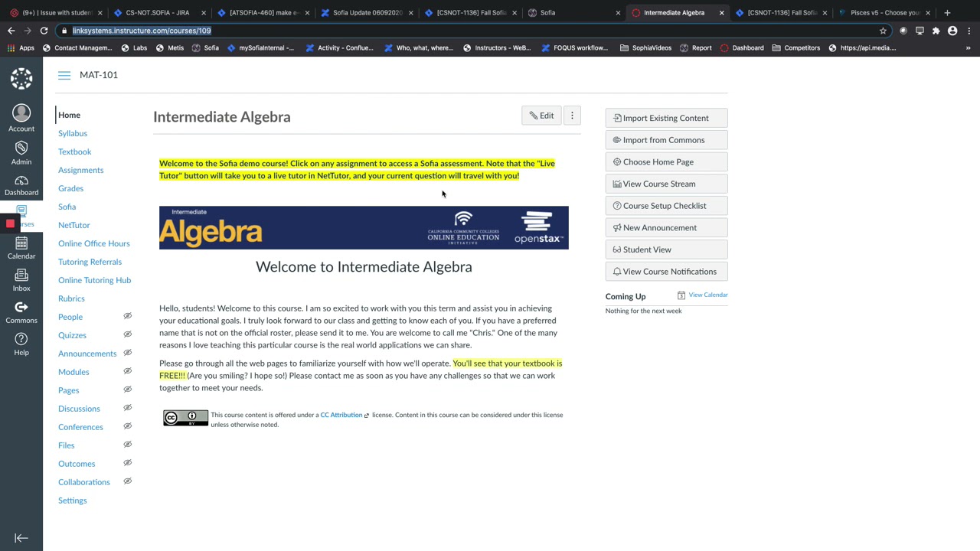The width and height of the screenshot is (980, 551).
Task: Open a new browser tab with plus
Action: [947, 12]
